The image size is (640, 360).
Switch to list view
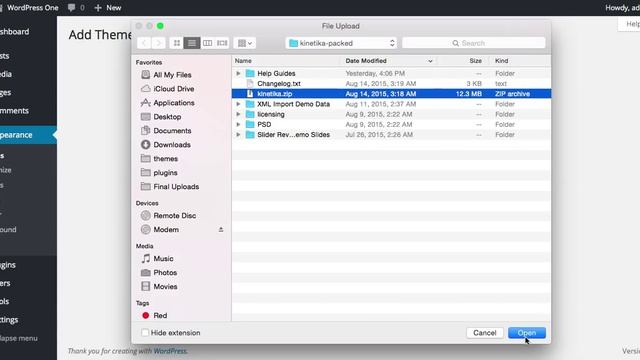point(192,43)
